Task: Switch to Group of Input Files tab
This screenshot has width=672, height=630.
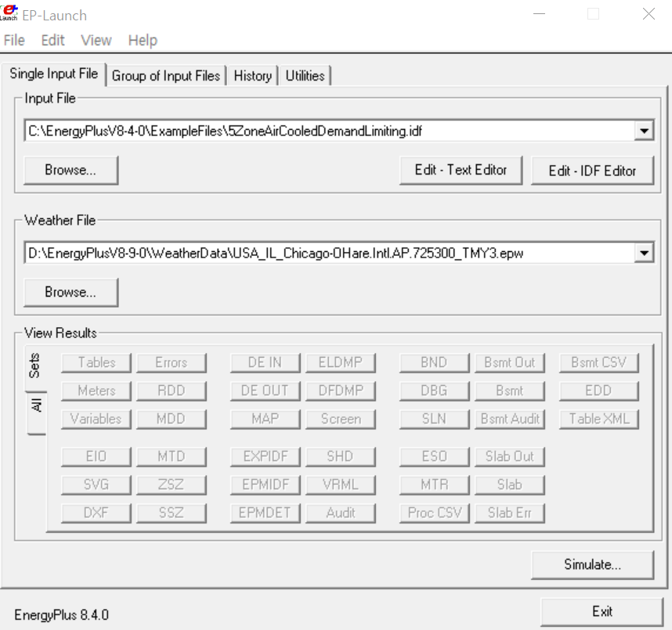Action: click(x=166, y=76)
